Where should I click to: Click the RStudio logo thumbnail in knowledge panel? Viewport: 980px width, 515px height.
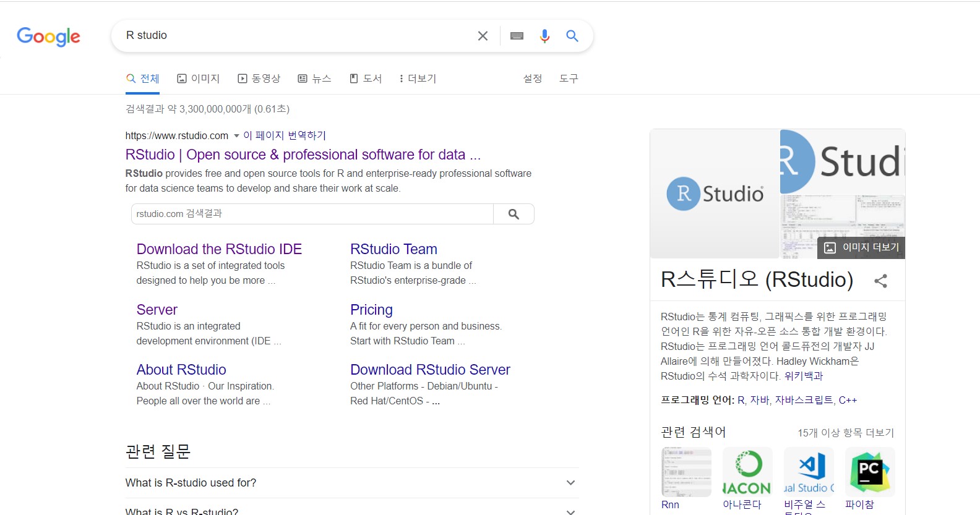715,194
